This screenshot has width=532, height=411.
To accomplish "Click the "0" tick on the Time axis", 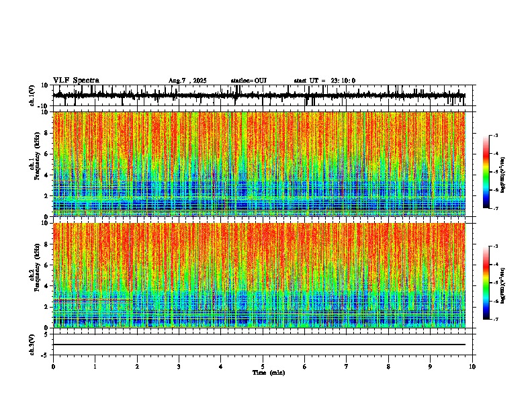I will click(x=53, y=367).
